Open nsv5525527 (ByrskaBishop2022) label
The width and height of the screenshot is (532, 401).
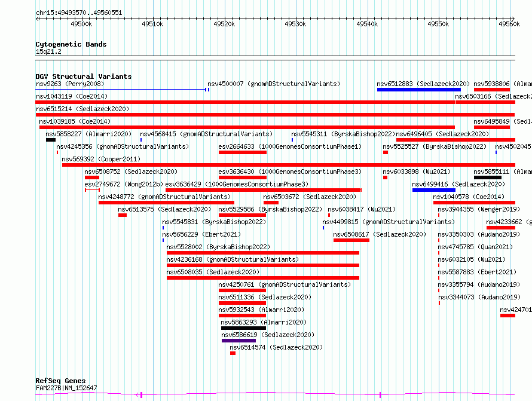tap(435, 146)
